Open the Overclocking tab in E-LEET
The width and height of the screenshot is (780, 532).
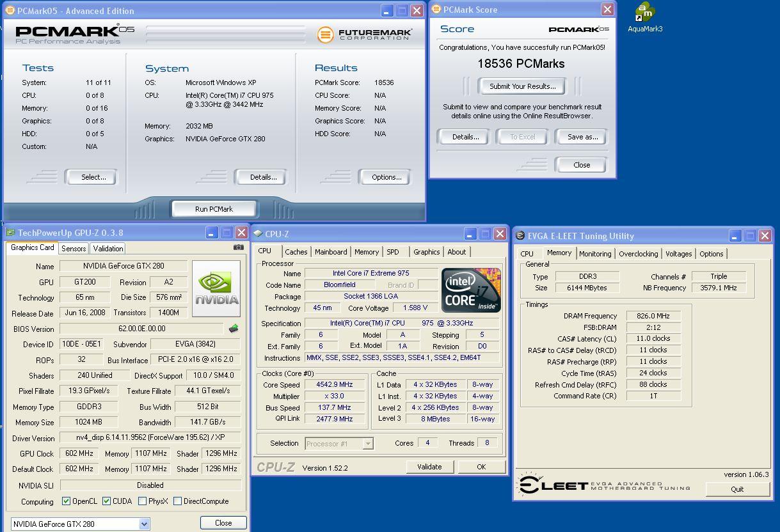click(638, 254)
